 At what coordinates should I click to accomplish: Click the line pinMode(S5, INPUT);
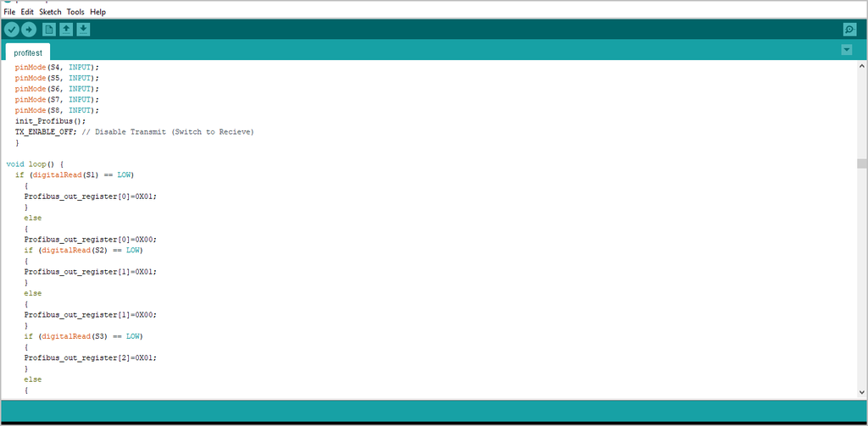click(x=57, y=78)
